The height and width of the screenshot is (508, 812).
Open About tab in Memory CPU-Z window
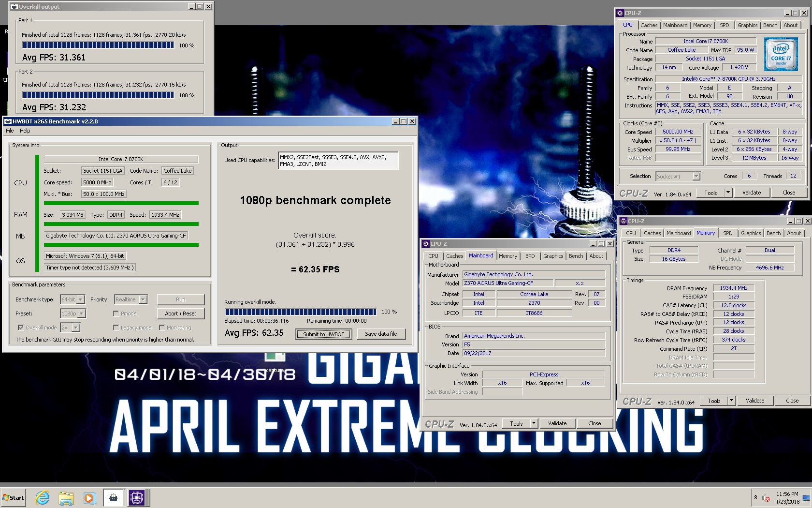[x=794, y=233]
